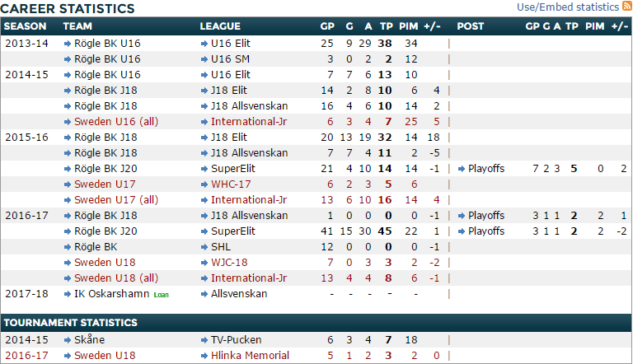Image resolution: width=633 pixels, height=364 pixels.
Task: Select the WJC-18 league link
Action: 231,263
